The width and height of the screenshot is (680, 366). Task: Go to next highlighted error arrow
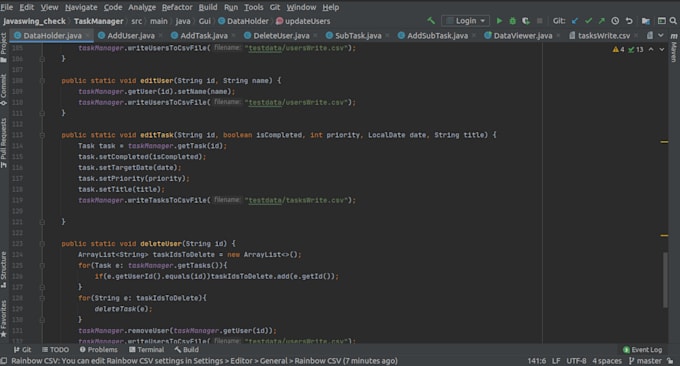click(662, 49)
